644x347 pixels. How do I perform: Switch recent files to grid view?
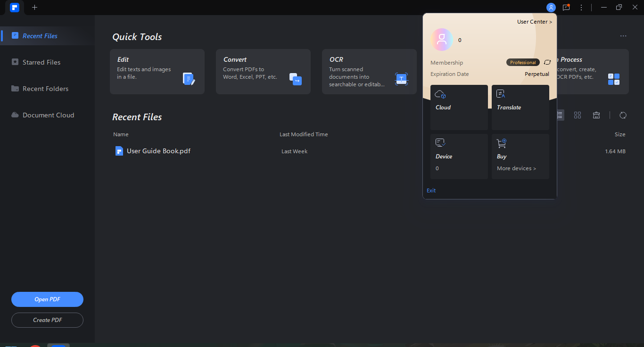click(578, 115)
